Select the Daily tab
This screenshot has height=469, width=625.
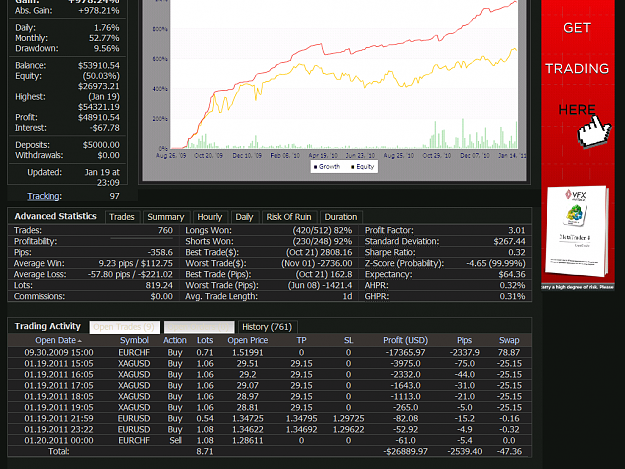(x=244, y=217)
